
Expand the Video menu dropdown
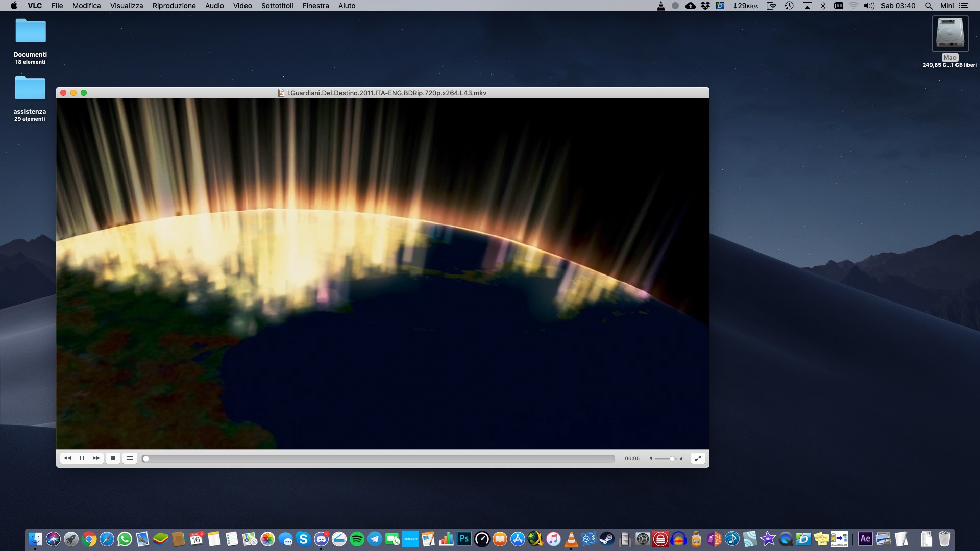(x=242, y=6)
